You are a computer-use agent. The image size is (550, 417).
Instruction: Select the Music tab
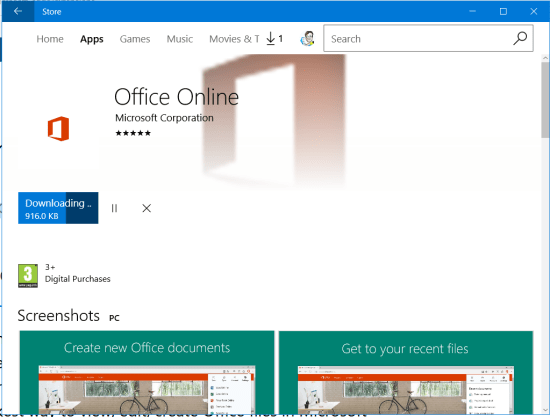click(x=180, y=39)
